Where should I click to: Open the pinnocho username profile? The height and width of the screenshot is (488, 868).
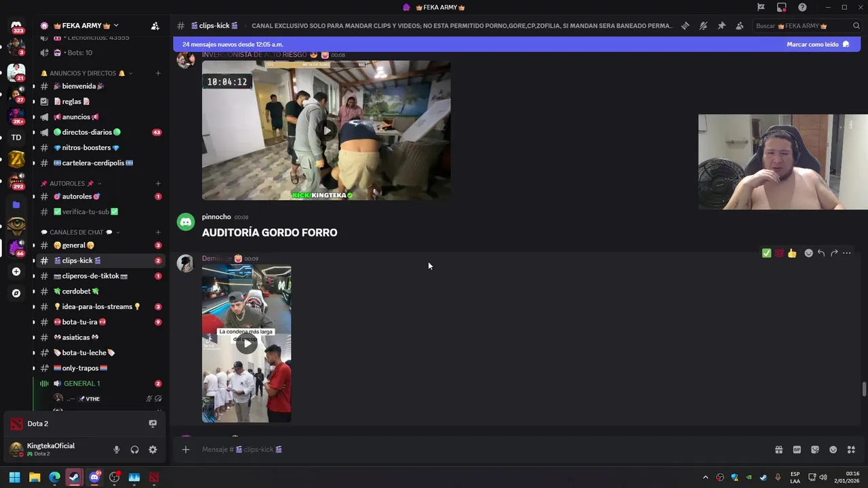[x=216, y=217]
